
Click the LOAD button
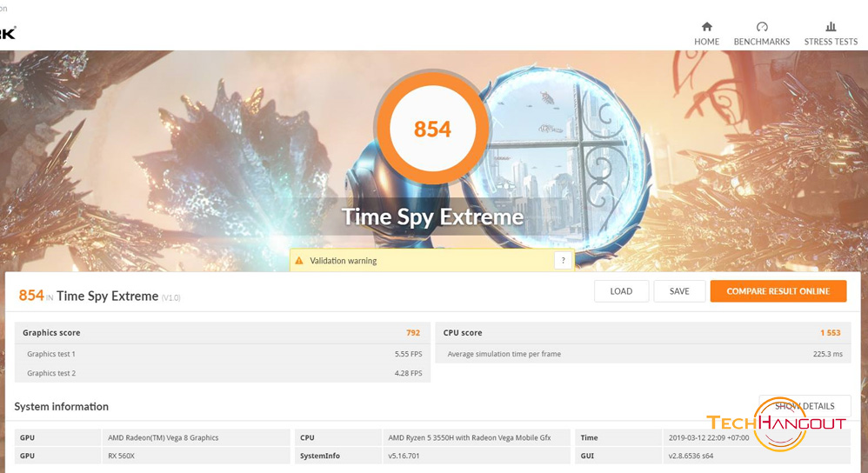click(621, 291)
